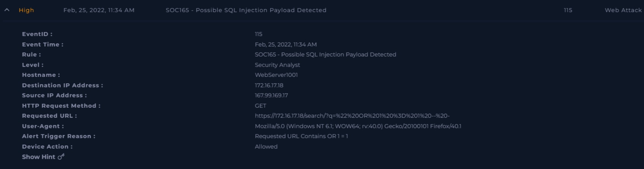Click the Show Hint key icon
Viewport: 644px width, 169px height.
pyautogui.click(x=61, y=156)
